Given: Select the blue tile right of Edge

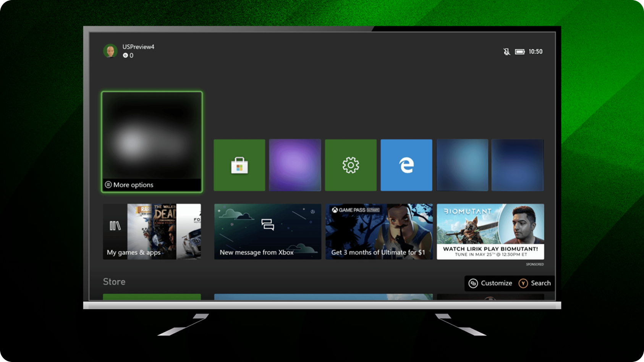Looking at the screenshot, I should [x=462, y=165].
